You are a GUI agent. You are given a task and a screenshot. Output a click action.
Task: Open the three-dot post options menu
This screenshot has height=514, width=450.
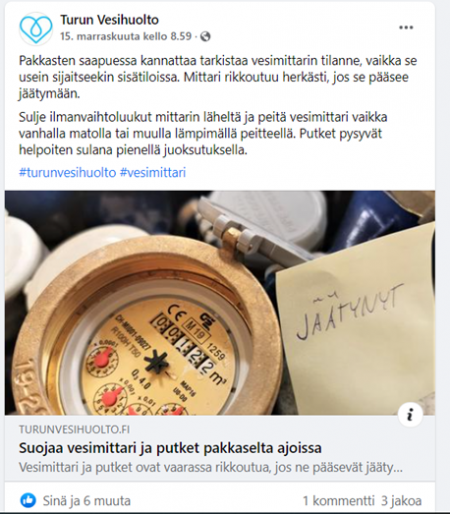406,28
